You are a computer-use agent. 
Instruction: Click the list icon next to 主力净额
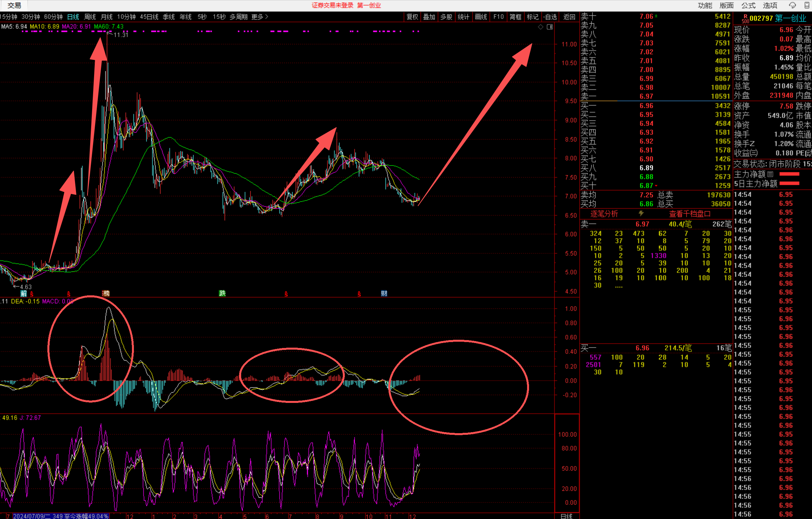pyautogui.click(x=770, y=174)
